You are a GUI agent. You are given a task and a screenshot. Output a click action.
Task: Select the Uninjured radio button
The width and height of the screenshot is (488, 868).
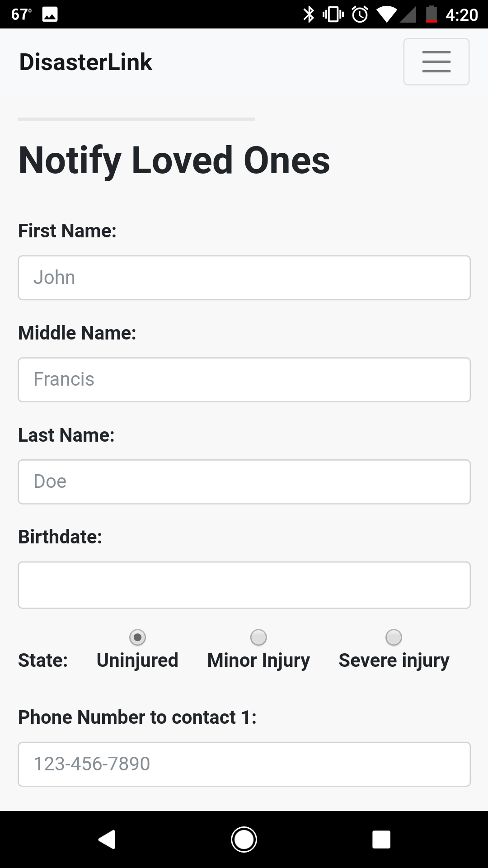(x=137, y=637)
